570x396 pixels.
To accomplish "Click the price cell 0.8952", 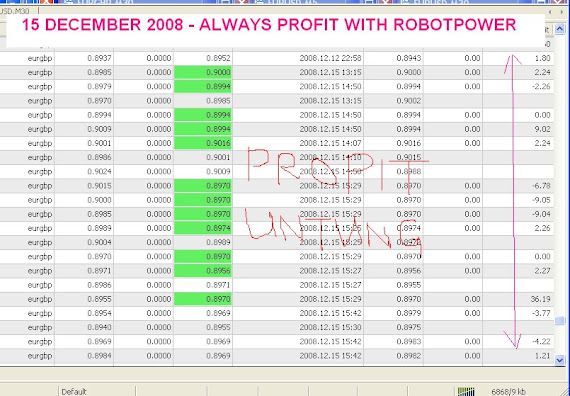I will tap(218, 58).
